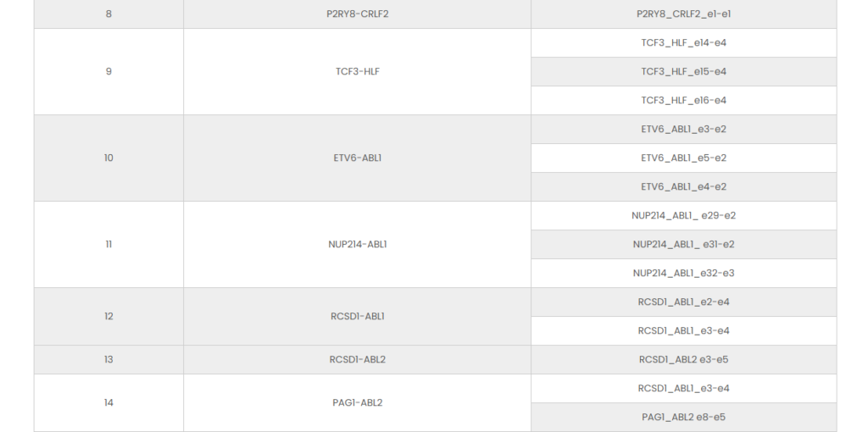Click the P2RY8-CRLF2 fusion gene cell
Image resolution: width=868 pixels, height=432 pixels.
click(357, 14)
